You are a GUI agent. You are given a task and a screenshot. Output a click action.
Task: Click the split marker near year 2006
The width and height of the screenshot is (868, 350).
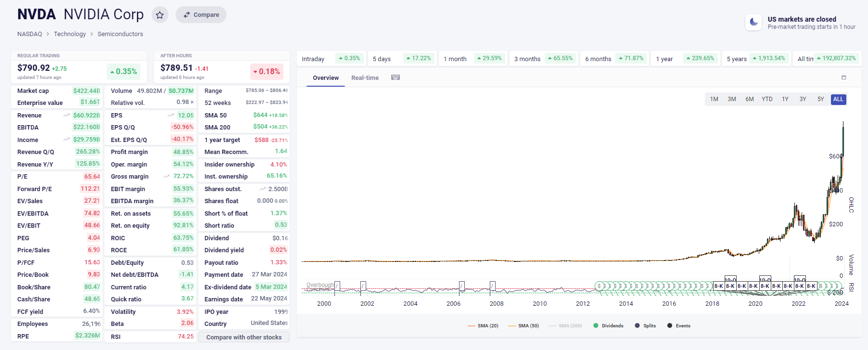pos(462,285)
